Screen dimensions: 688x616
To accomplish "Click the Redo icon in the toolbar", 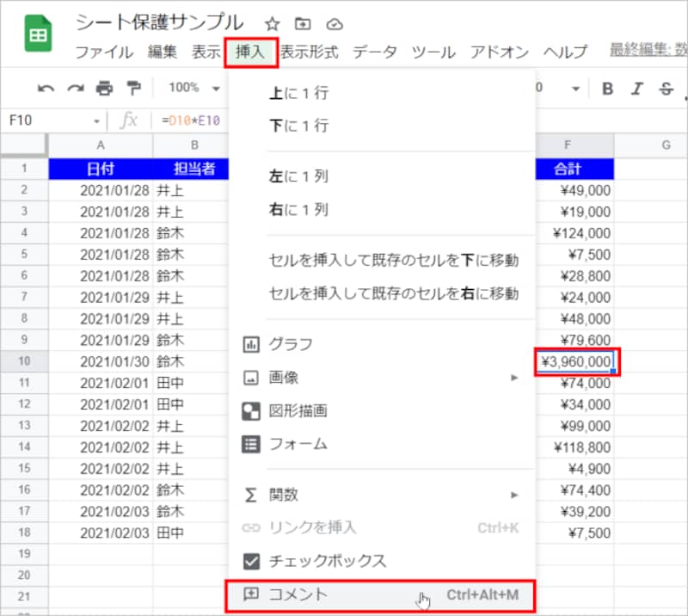I will [x=74, y=87].
